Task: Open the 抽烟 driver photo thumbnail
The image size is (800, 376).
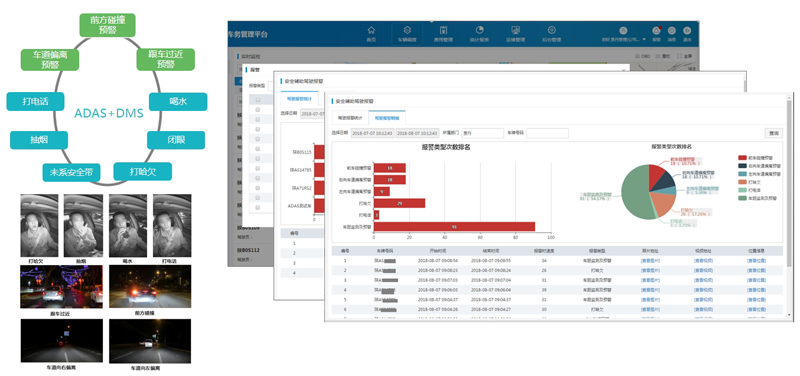Action: click(x=84, y=225)
